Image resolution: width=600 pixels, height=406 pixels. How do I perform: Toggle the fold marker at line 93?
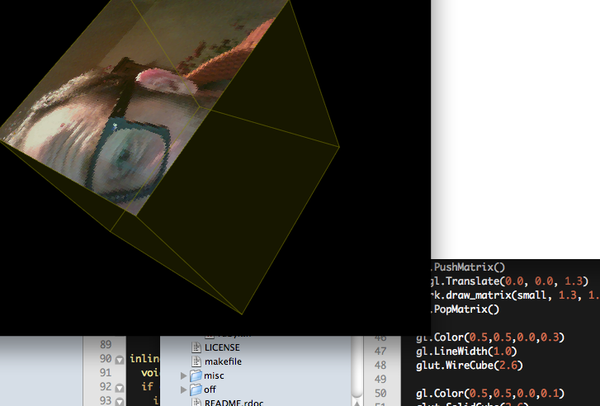[x=119, y=401]
